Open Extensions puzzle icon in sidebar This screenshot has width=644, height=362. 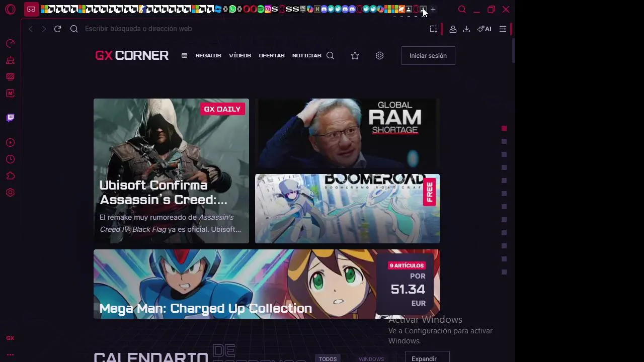[10, 176]
